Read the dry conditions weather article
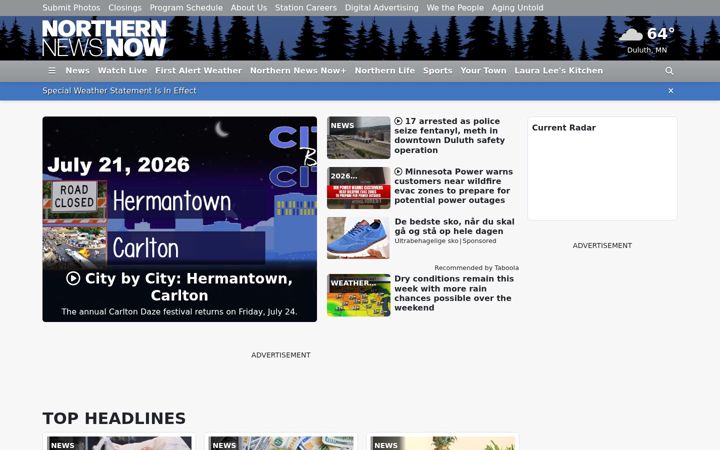720x450 pixels. point(454,293)
